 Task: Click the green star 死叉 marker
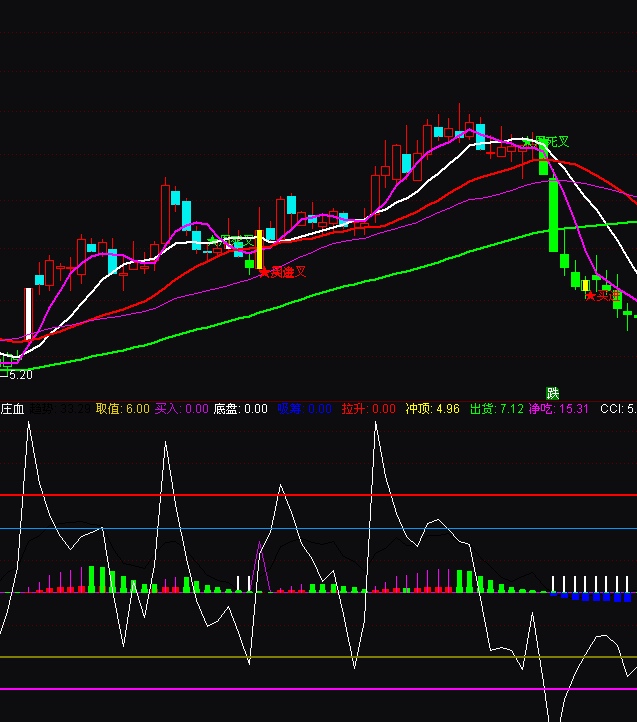point(551,142)
